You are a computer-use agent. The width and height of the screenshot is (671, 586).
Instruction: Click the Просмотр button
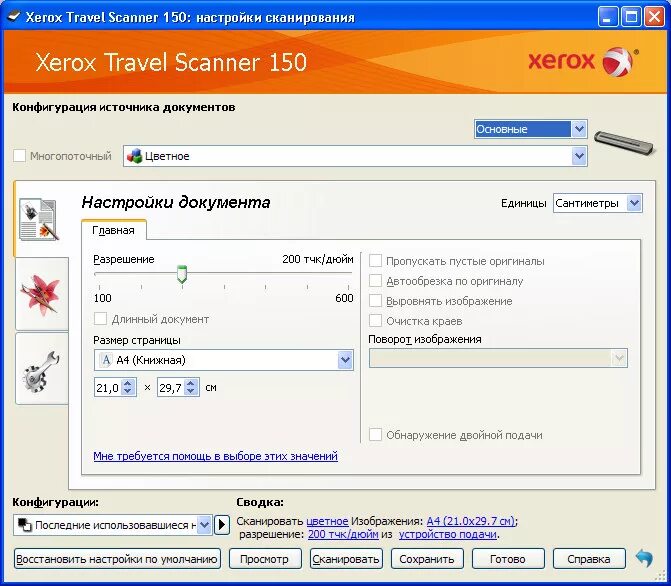pos(265,559)
